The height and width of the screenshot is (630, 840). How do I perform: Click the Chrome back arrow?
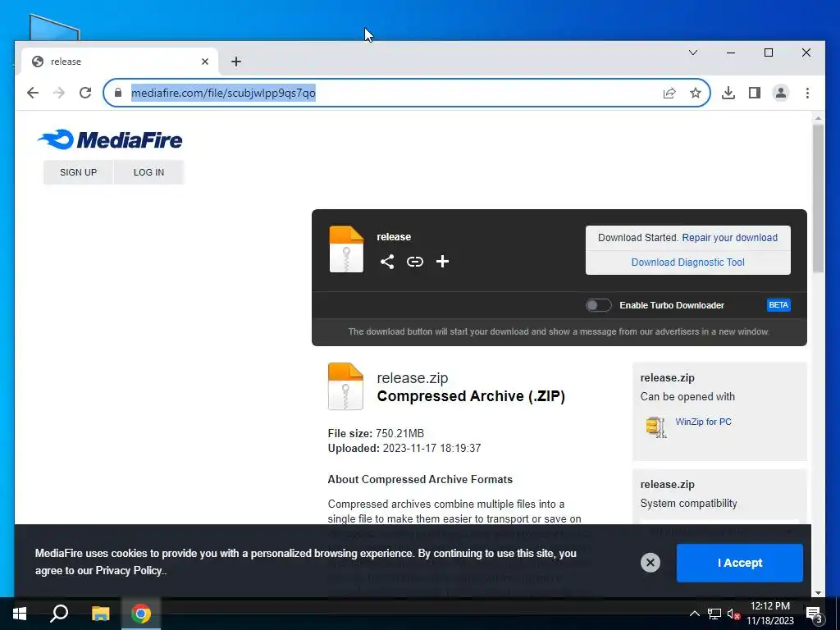tap(33, 93)
